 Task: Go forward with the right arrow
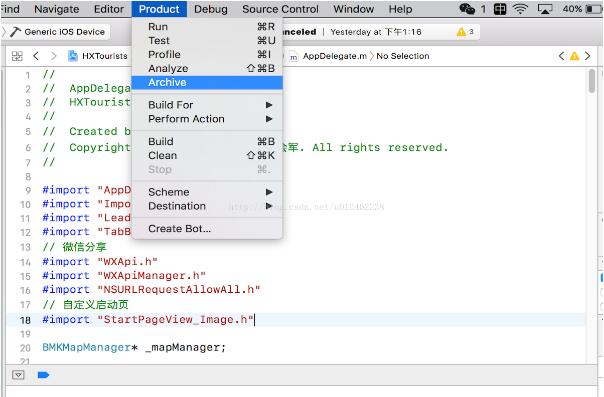[54, 56]
